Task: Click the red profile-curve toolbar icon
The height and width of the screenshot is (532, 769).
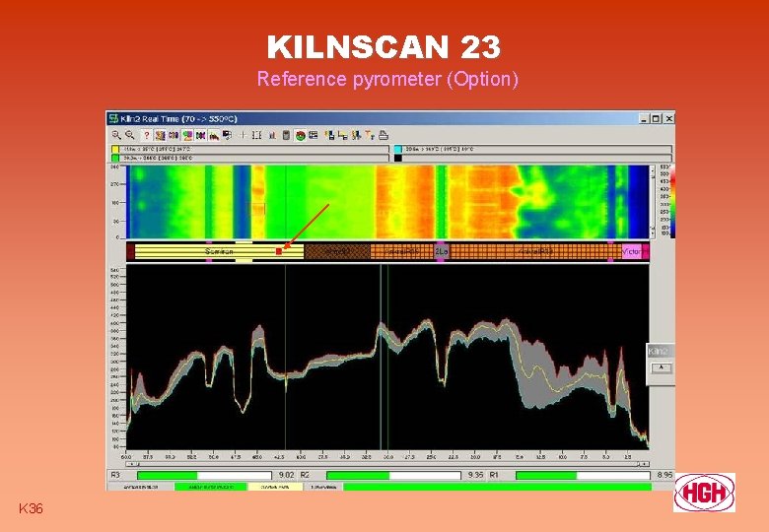Action: point(214,135)
